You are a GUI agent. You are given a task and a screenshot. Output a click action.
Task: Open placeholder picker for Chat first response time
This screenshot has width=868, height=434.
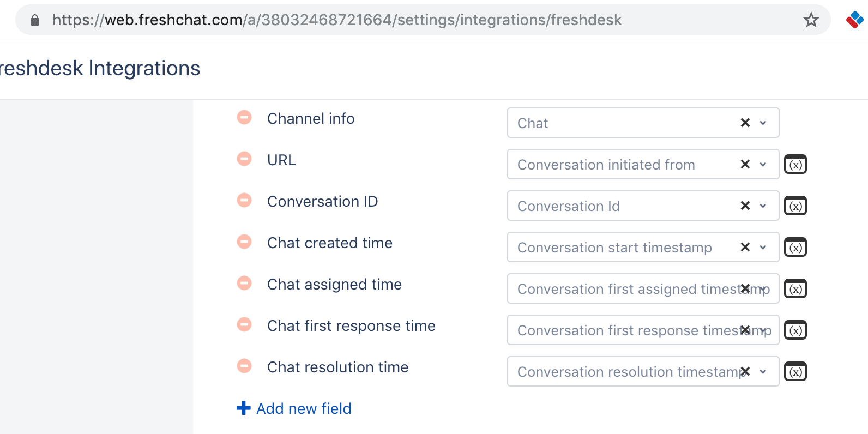pos(795,330)
